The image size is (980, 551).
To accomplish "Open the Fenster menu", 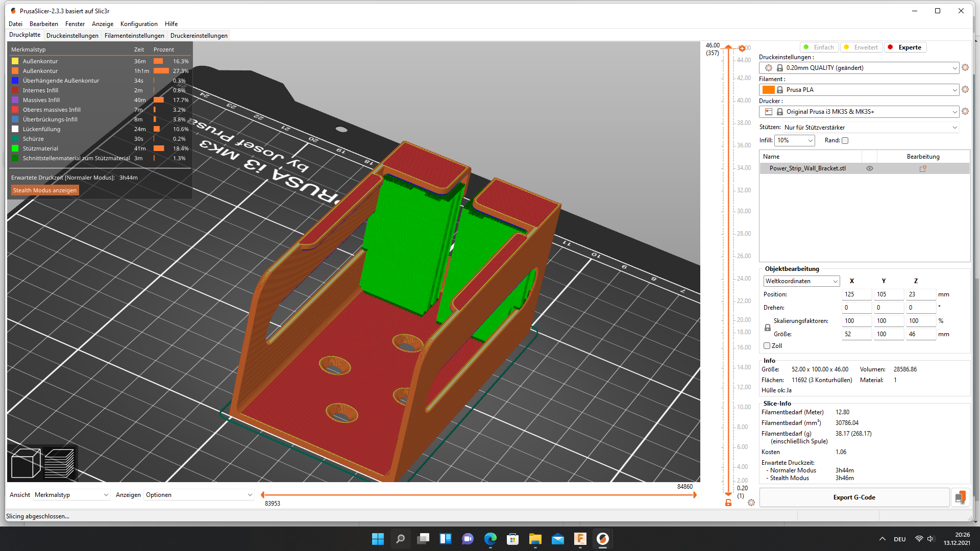I will click(75, 24).
